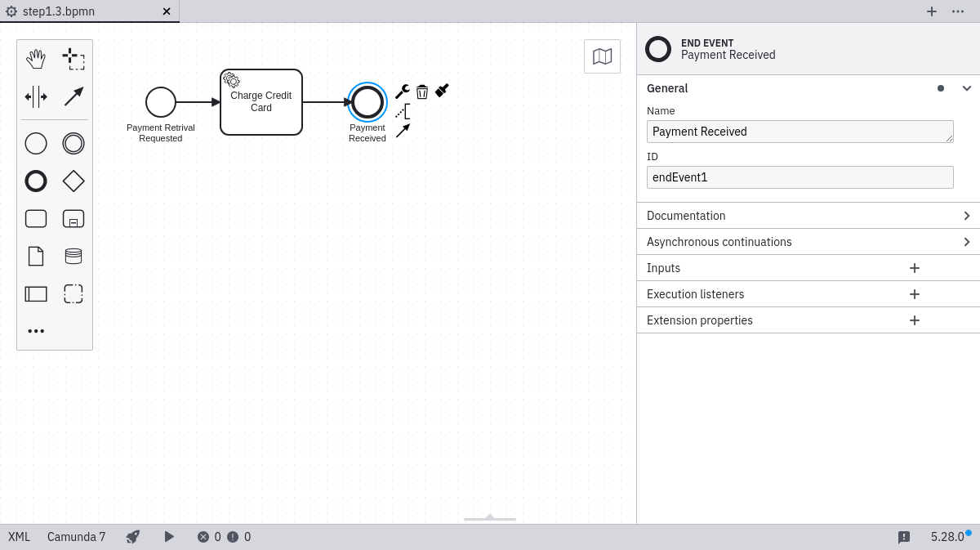980x550 pixels.
Task: Click the Name text field
Action: (x=800, y=132)
